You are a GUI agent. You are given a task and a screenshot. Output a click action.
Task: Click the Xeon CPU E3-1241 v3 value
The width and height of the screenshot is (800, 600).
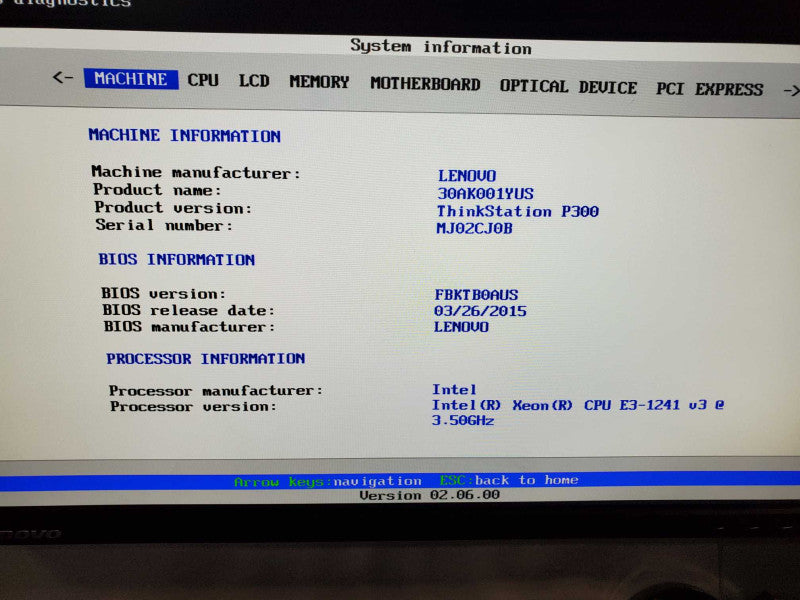tap(578, 405)
